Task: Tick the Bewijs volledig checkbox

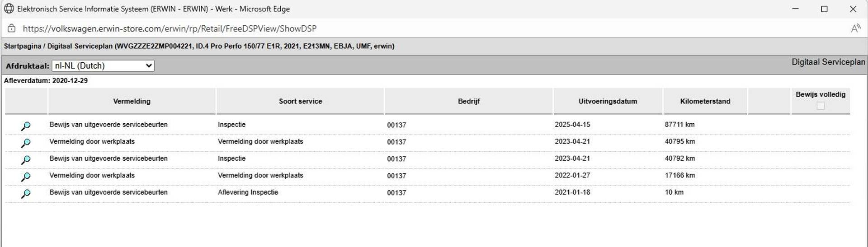Action: [x=821, y=106]
